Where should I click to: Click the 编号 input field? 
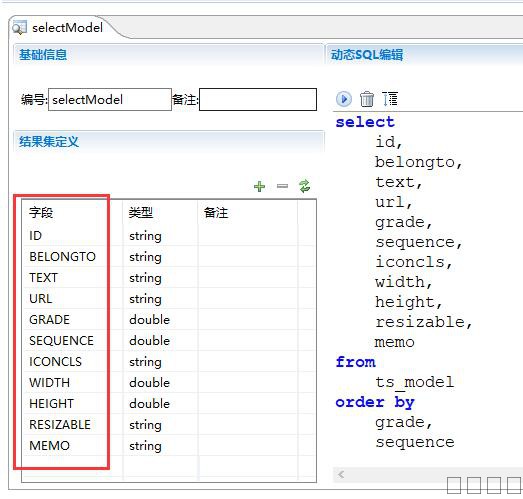(x=110, y=99)
